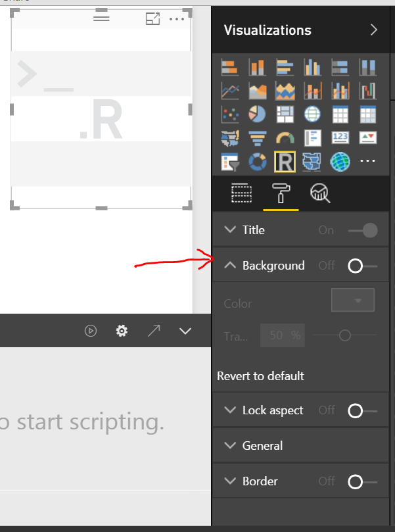395x532 pixels.
Task: Open More options on the R visual
Action: 177,19
